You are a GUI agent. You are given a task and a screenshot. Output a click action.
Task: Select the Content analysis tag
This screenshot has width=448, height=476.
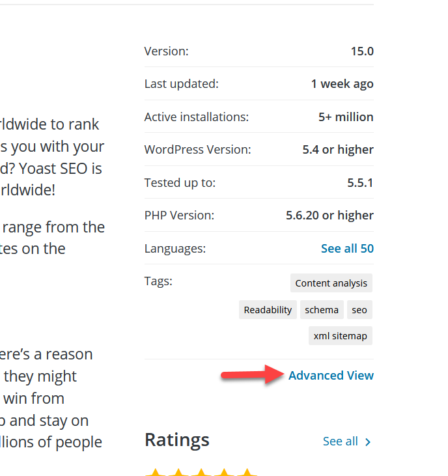coord(331,283)
